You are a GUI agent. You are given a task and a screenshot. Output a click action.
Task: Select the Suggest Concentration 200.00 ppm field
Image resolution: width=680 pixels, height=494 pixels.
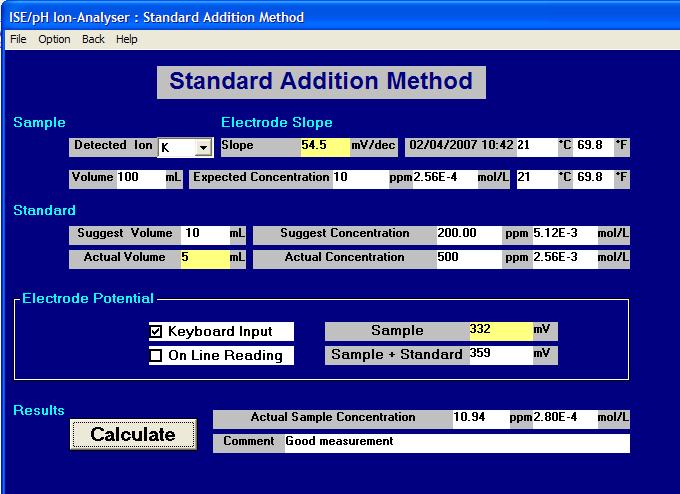click(469, 235)
